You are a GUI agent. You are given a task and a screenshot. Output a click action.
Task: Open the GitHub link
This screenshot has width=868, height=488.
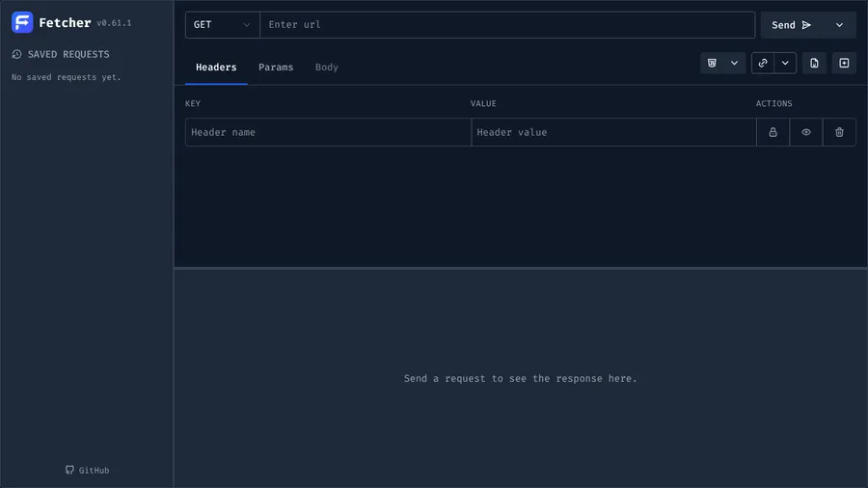(x=87, y=471)
